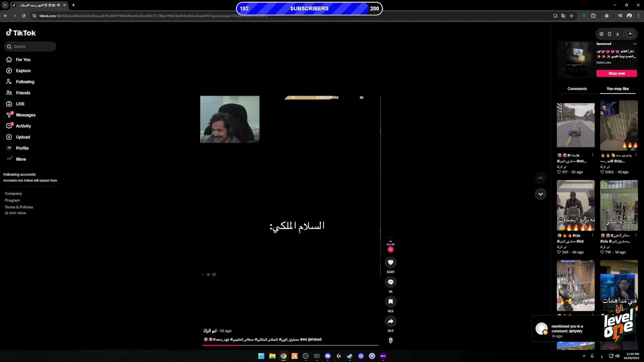Open the Activity notifications
This screenshot has height=362, width=644.
[x=19, y=126]
